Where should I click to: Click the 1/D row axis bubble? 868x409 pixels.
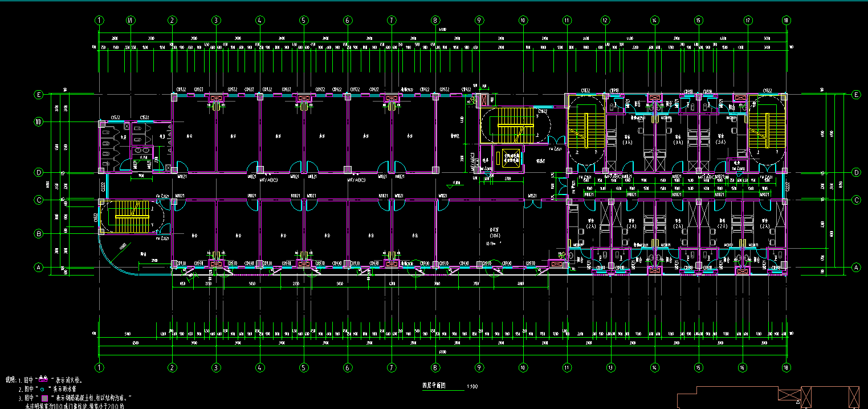click(x=39, y=122)
